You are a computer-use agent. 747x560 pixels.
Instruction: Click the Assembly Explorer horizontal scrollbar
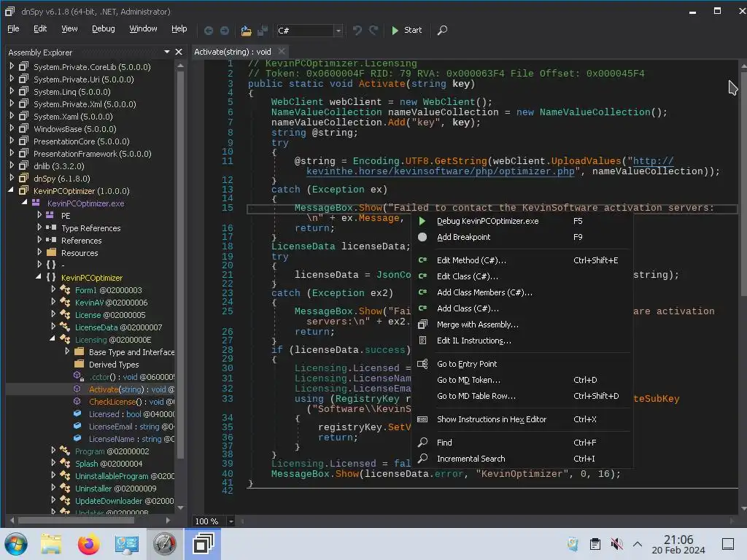(76, 521)
